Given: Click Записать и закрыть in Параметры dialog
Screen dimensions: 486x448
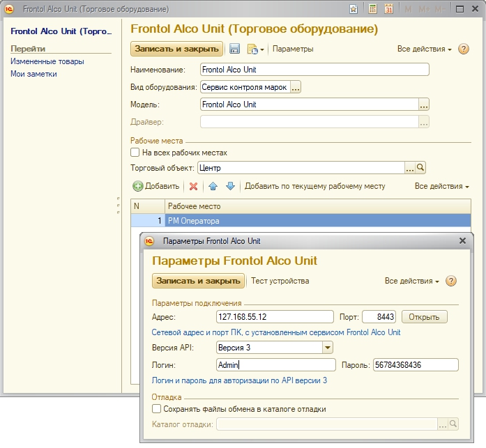Looking at the screenshot, I should pyautogui.click(x=198, y=281).
